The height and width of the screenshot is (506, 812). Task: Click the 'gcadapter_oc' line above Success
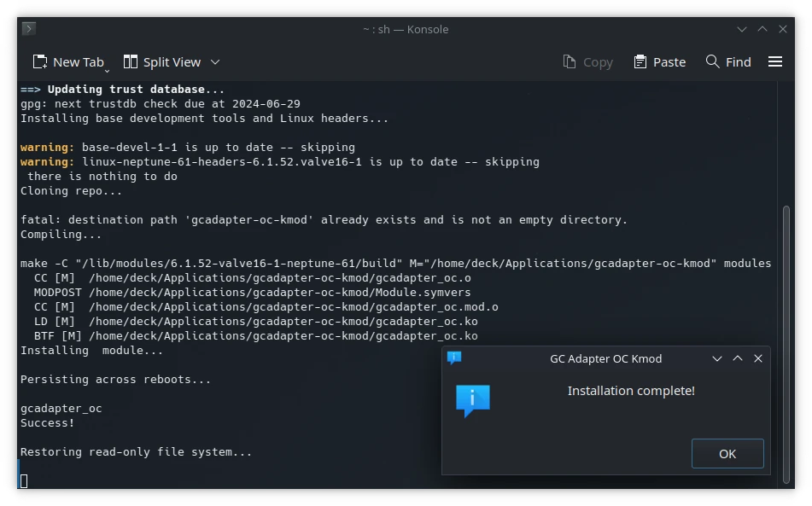[x=61, y=409]
